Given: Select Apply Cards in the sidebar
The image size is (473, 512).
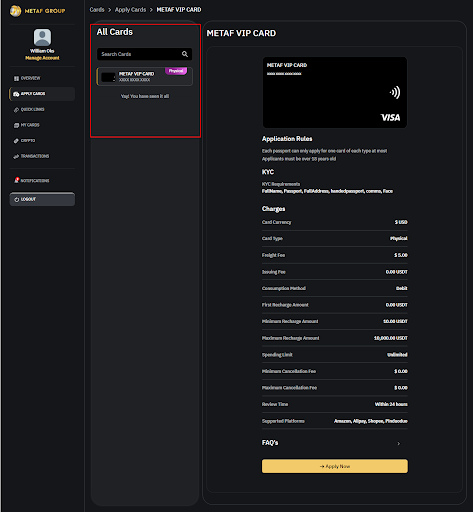Looking at the screenshot, I should click(x=42, y=94).
